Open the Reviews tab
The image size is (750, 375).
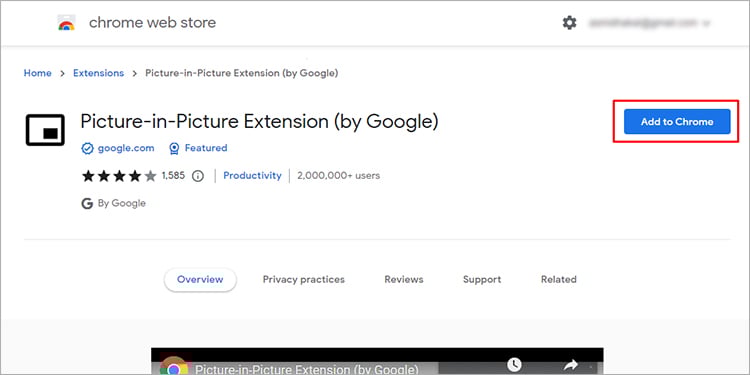click(x=404, y=279)
